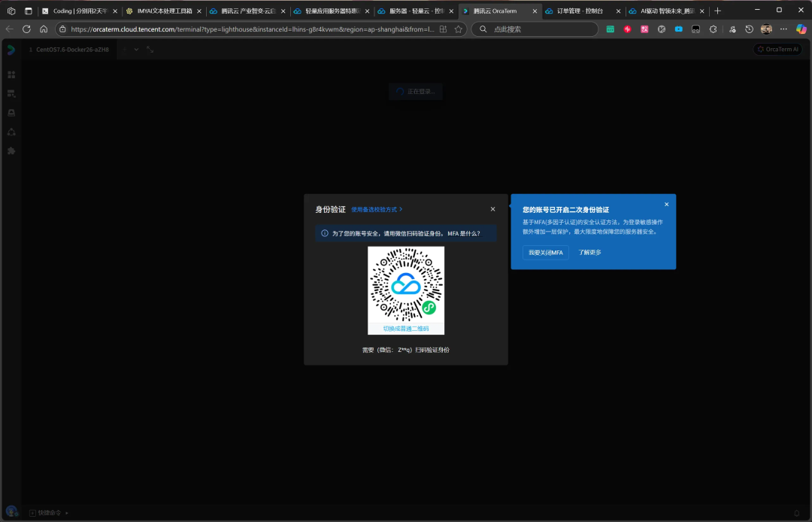Open the blue bilibili-style extension icon

(678, 29)
